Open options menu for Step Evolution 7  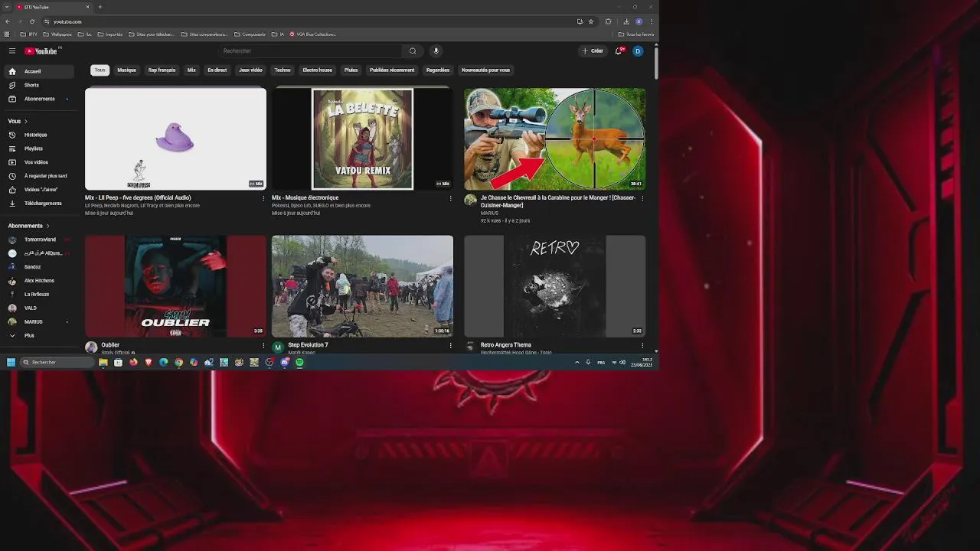point(450,345)
